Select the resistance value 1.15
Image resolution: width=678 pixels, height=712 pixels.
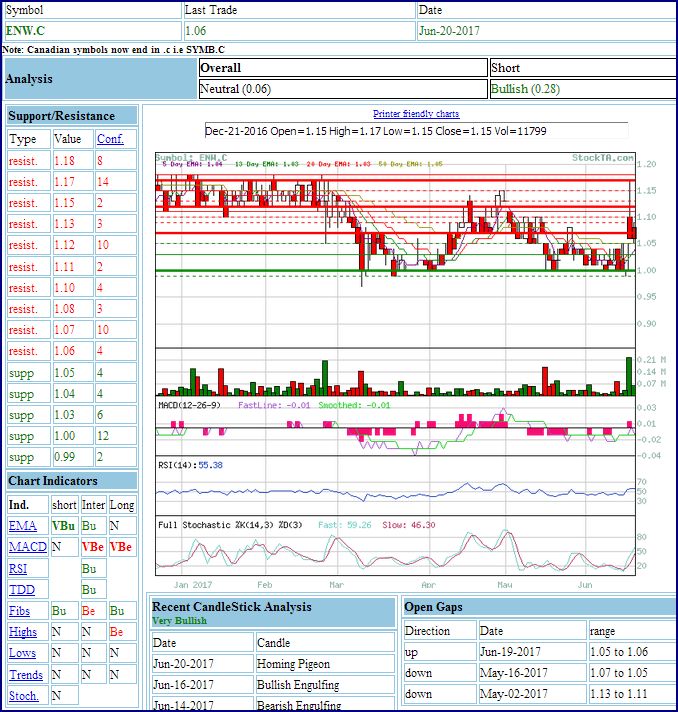click(x=64, y=203)
